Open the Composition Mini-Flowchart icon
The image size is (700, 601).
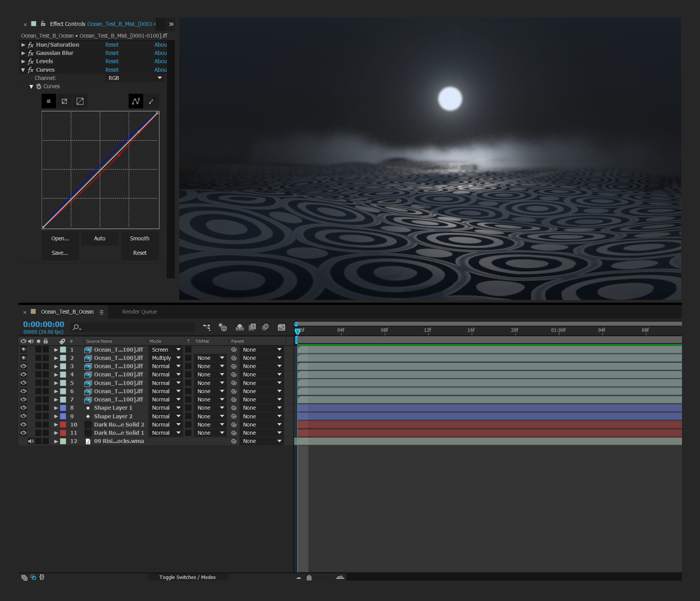pos(206,327)
